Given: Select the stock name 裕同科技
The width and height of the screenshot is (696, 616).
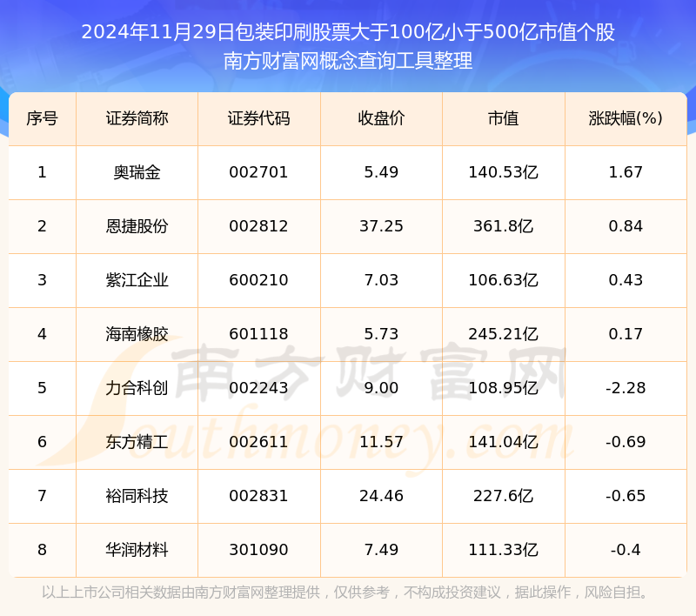Looking at the screenshot, I should (x=137, y=496).
